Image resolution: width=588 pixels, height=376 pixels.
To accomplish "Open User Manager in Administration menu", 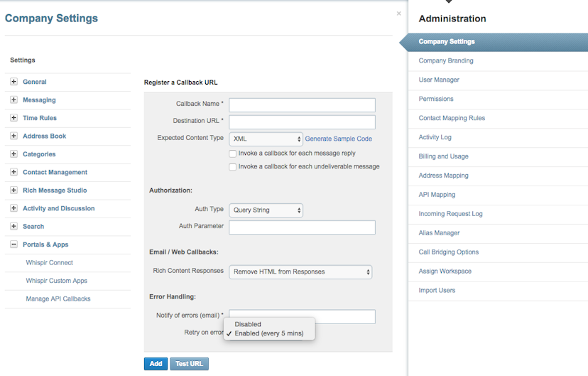I will pyautogui.click(x=439, y=80).
